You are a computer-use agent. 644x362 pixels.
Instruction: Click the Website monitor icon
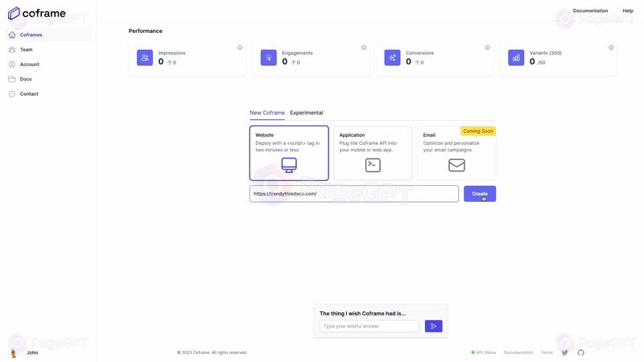(x=289, y=166)
